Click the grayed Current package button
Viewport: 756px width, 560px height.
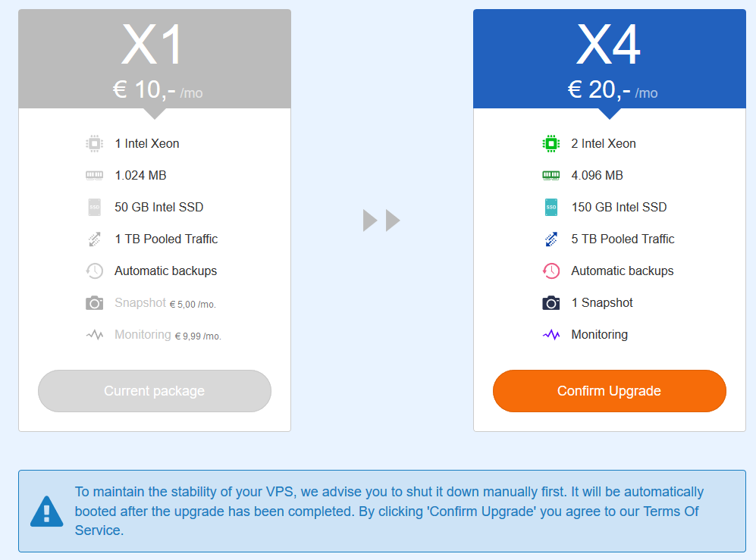point(154,391)
